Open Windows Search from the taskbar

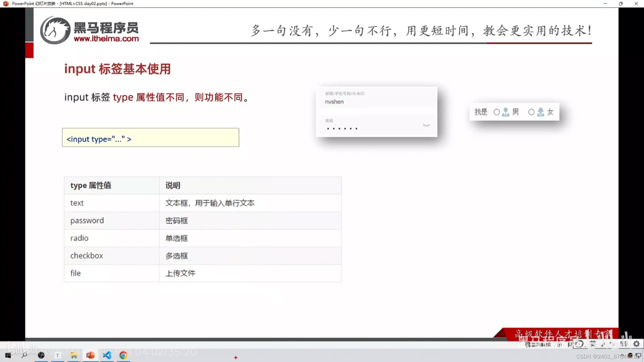[x=24, y=355]
